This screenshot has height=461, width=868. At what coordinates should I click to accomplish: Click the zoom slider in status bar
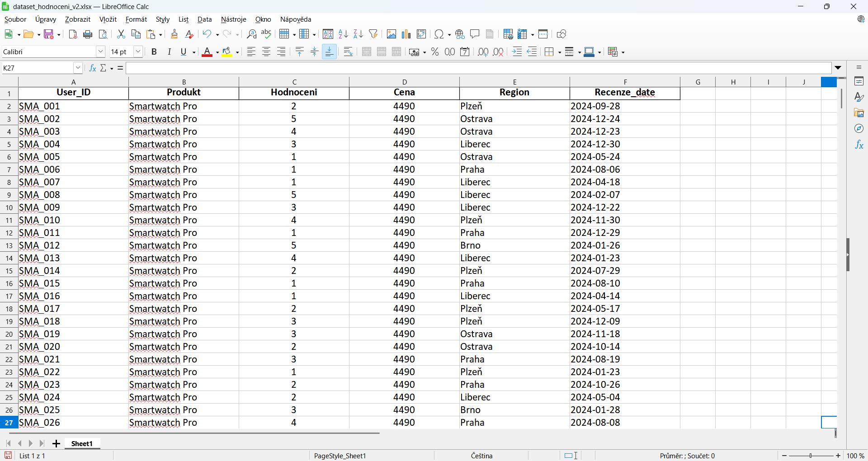pos(811,456)
